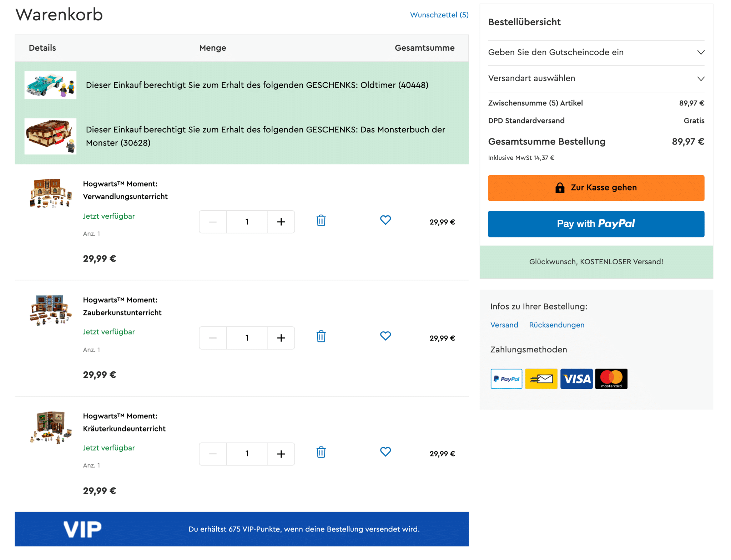Click the yellow envelope payment logo
The height and width of the screenshot is (560, 731).
pos(541,379)
